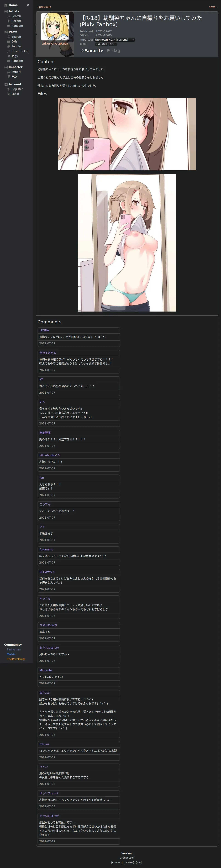
Task: Open Artists Search magnifier icon
Action: coord(9,16)
